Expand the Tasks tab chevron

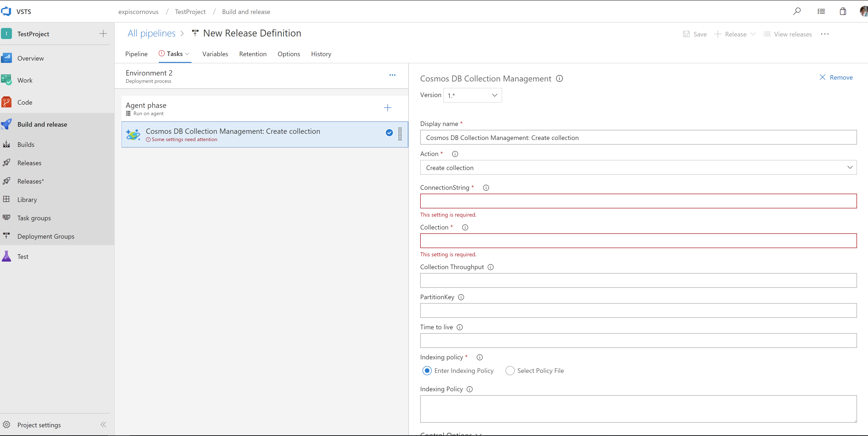pos(187,54)
